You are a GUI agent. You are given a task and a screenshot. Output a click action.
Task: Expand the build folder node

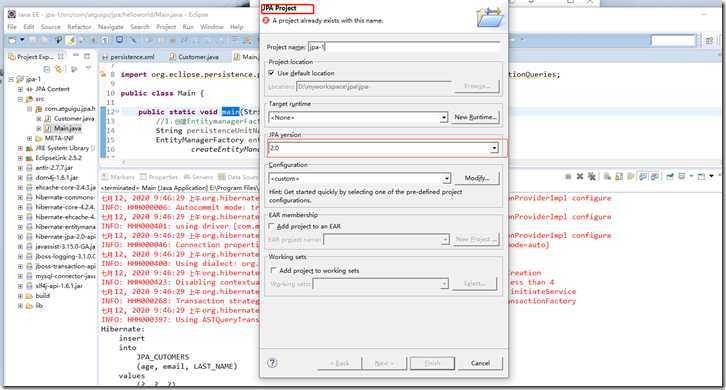[x=20, y=296]
